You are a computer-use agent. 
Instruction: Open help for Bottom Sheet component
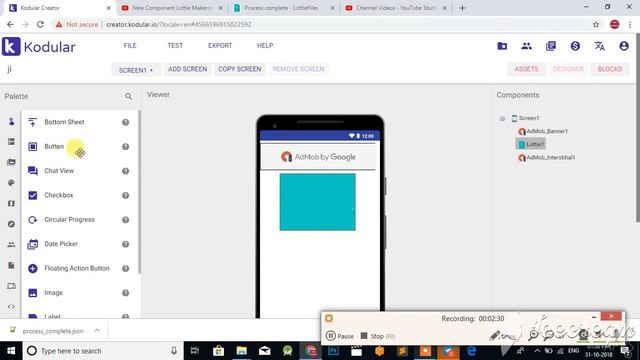coord(125,122)
